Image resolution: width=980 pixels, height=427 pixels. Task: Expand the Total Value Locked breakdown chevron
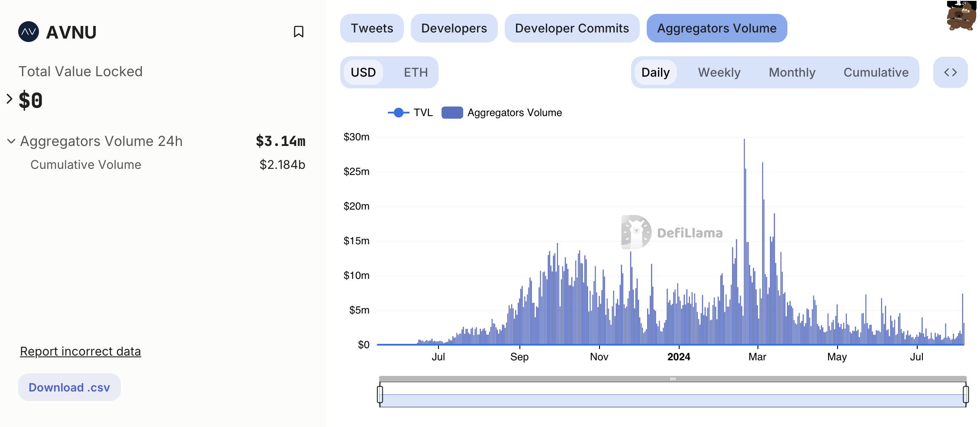[10, 99]
